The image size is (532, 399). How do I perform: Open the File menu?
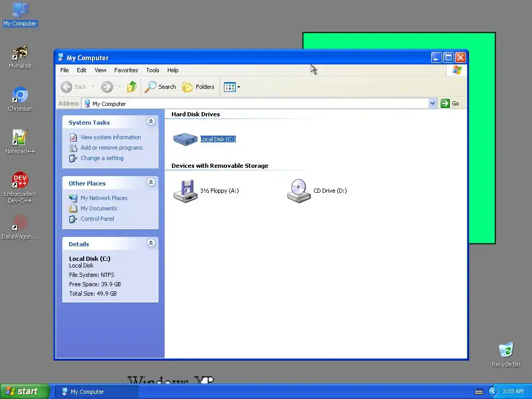point(64,70)
